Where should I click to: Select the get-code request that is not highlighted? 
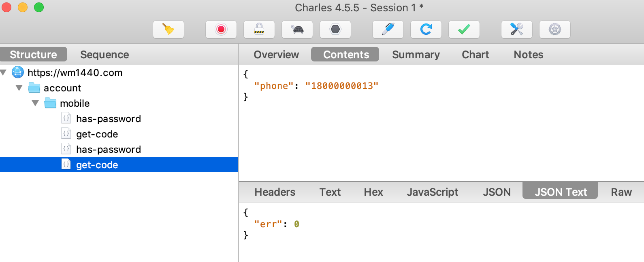(97, 134)
